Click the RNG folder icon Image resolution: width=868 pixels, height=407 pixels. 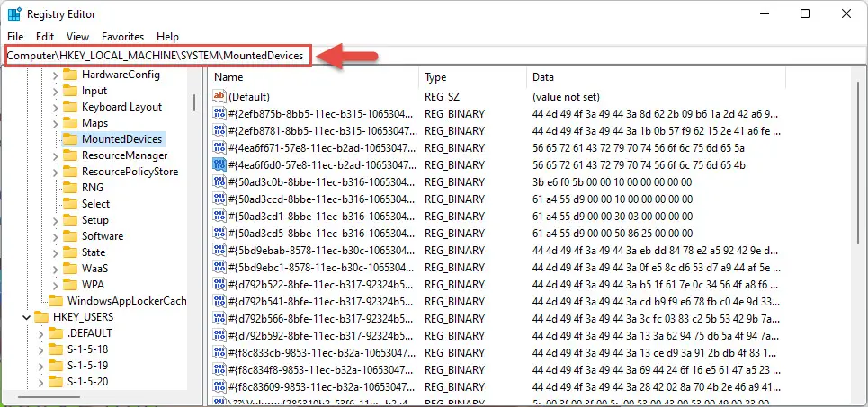point(70,188)
